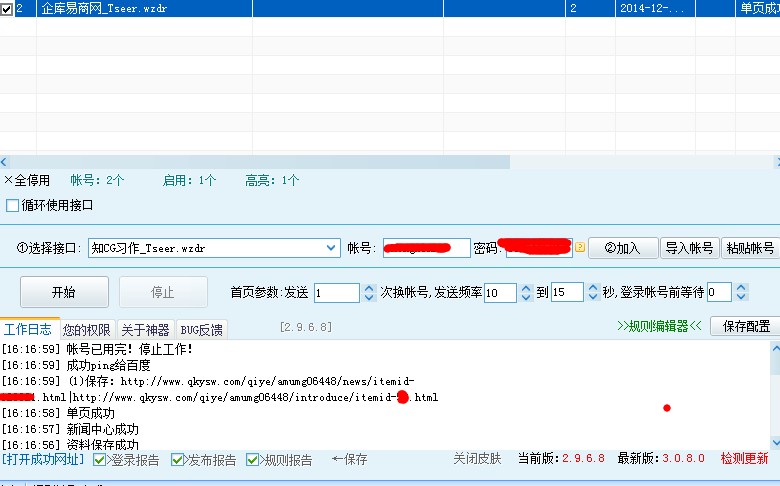Click the 关闭皮肤 link

[x=477, y=459]
